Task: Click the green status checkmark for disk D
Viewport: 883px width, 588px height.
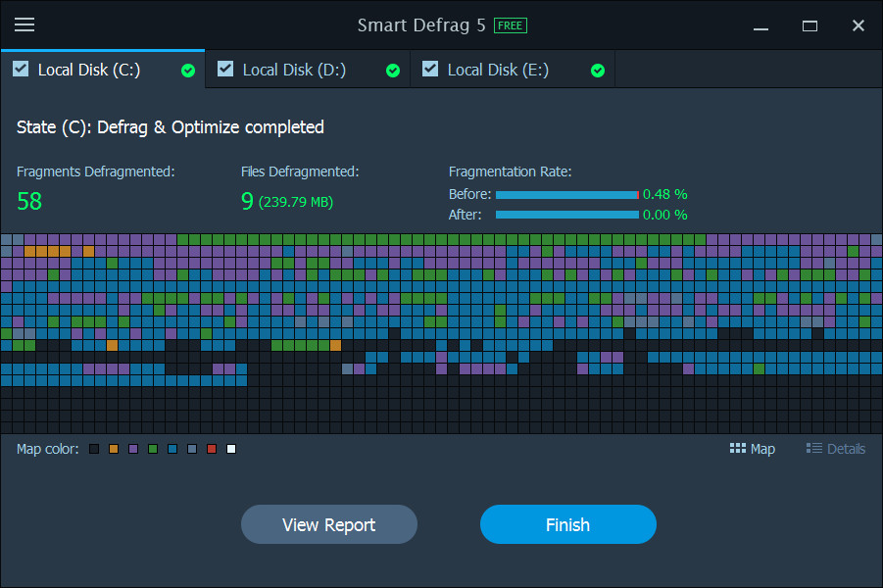Action: (x=393, y=71)
